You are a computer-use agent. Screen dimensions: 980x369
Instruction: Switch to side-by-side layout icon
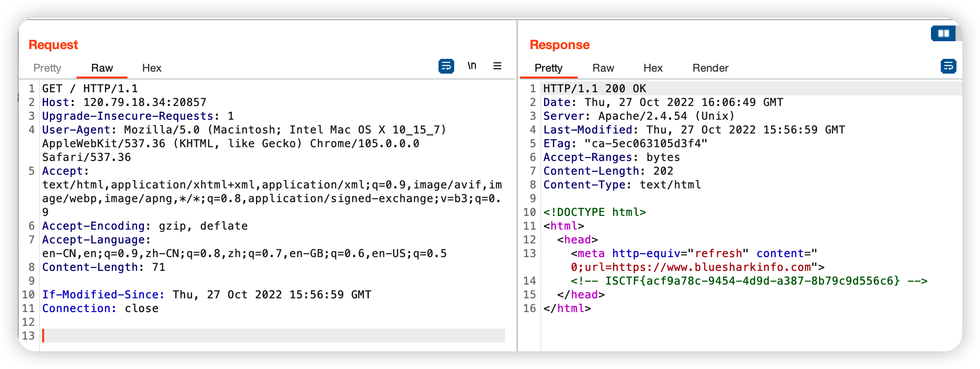point(943,33)
